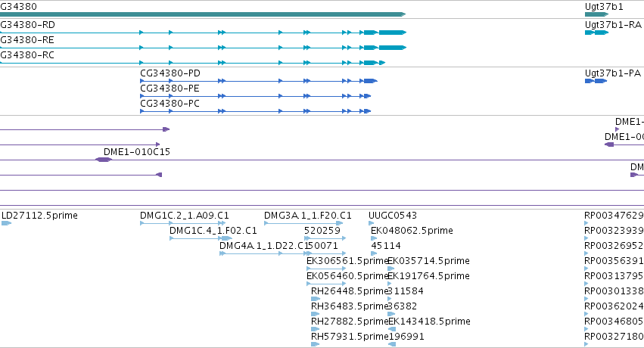
Task: Click the RP00323939 label
Action: tap(614, 231)
